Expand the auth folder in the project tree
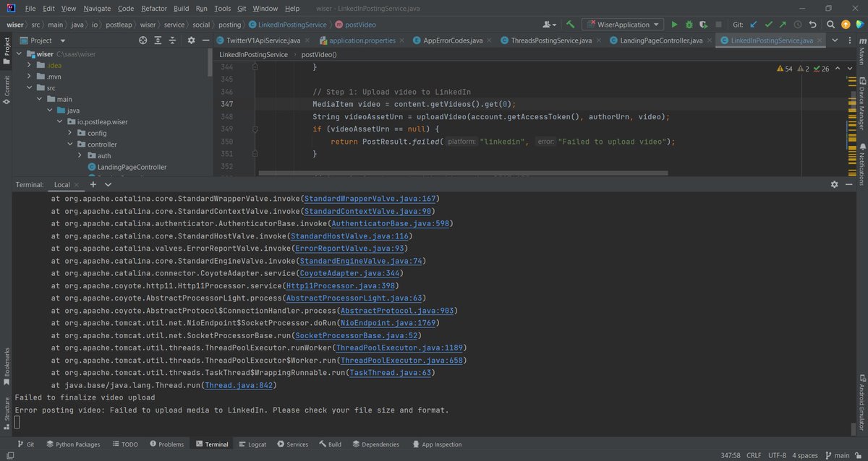 coord(80,155)
